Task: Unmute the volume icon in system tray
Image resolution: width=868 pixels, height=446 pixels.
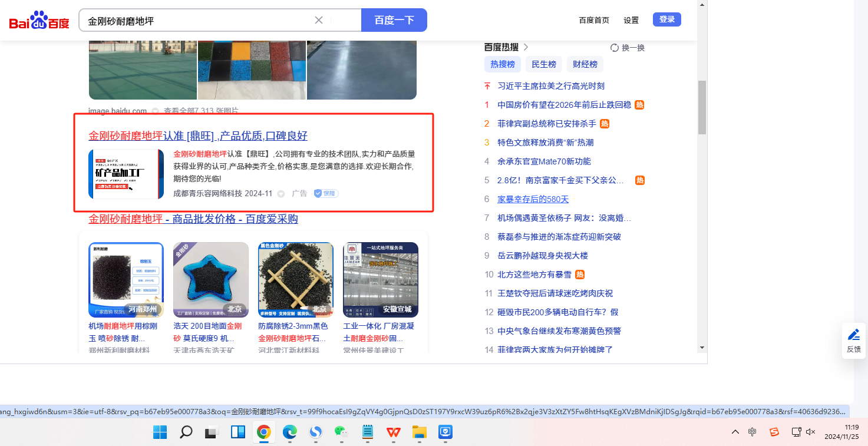Action: [811, 432]
